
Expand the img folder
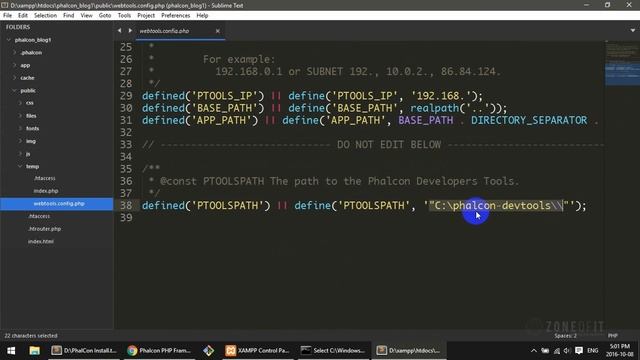(x=20, y=141)
